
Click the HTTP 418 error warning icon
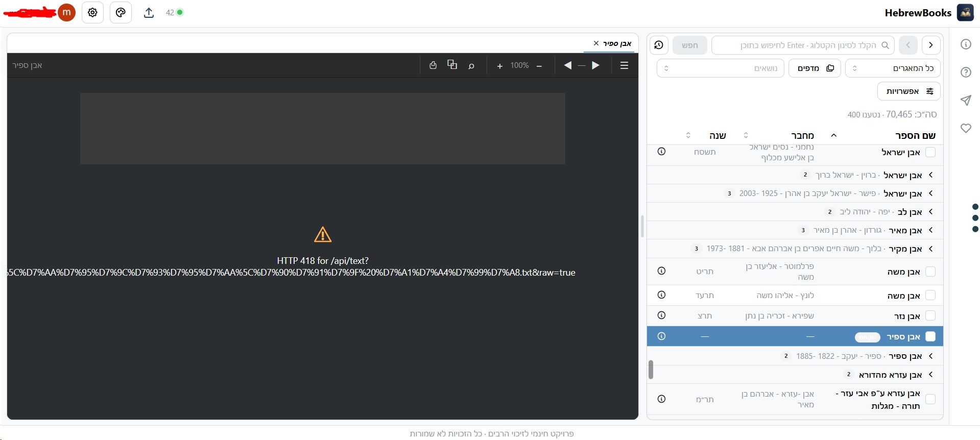pos(323,235)
